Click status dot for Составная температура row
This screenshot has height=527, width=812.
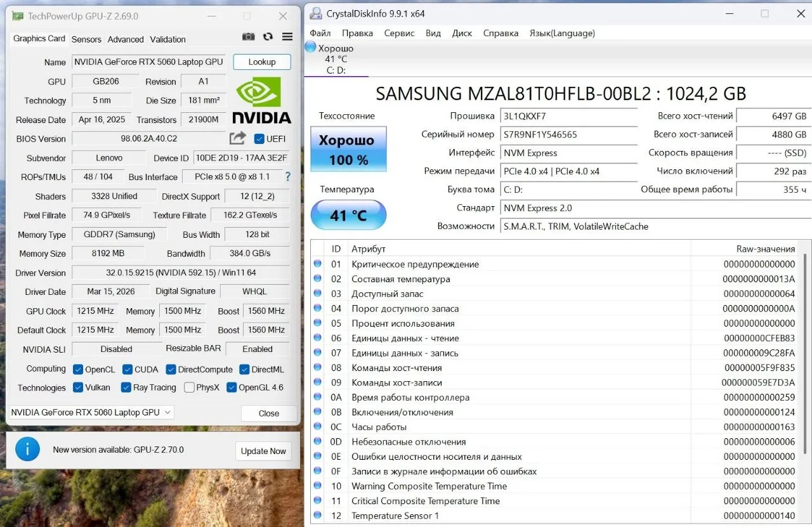point(317,278)
